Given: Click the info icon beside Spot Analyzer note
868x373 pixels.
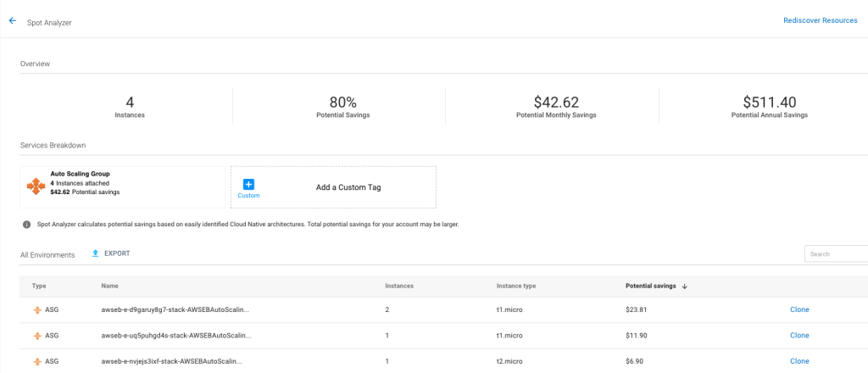Looking at the screenshot, I should [x=27, y=225].
